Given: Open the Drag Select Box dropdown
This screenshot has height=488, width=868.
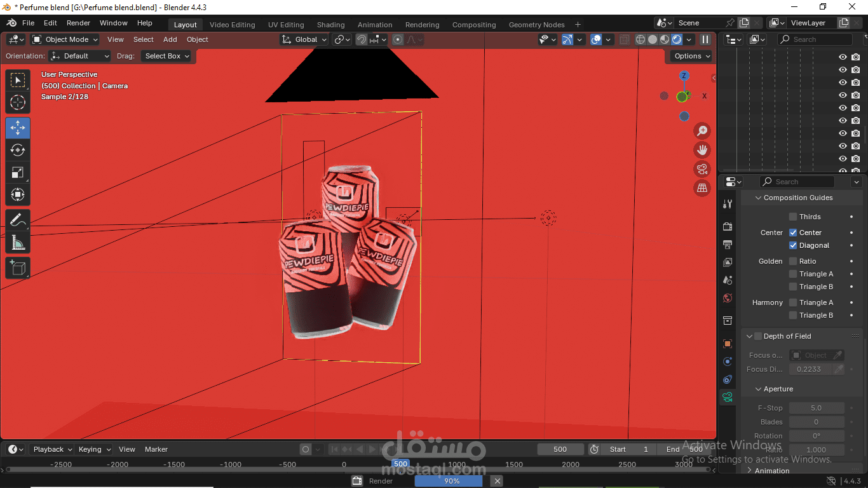Looking at the screenshot, I should click(166, 56).
